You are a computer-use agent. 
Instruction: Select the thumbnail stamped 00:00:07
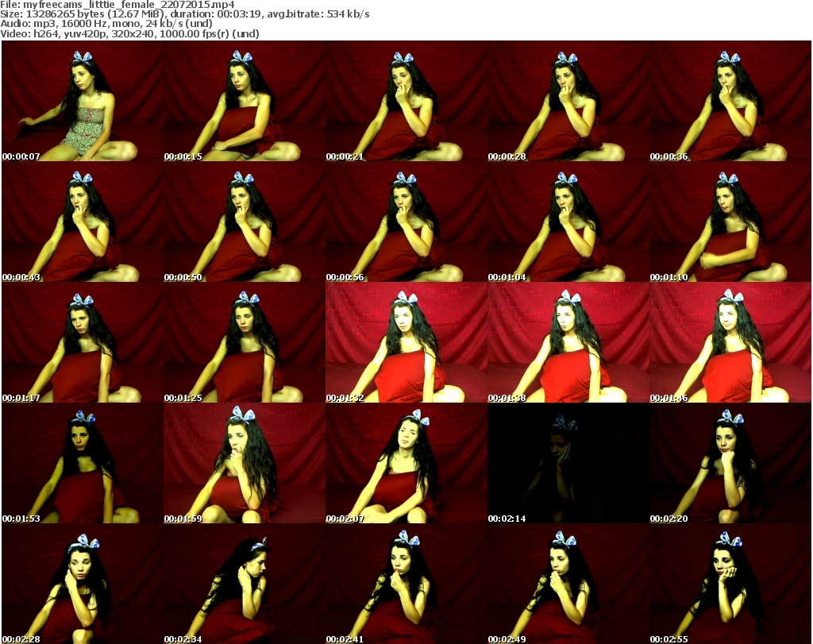tap(83, 101)
